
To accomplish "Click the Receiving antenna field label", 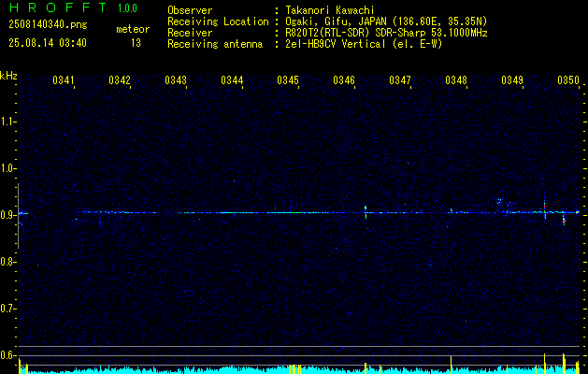I will pos(215,44).
